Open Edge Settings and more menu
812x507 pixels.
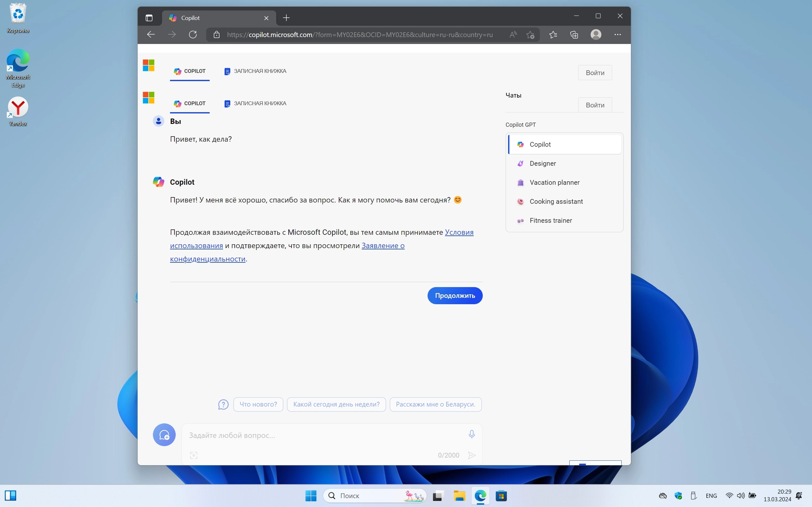[617, 35]
